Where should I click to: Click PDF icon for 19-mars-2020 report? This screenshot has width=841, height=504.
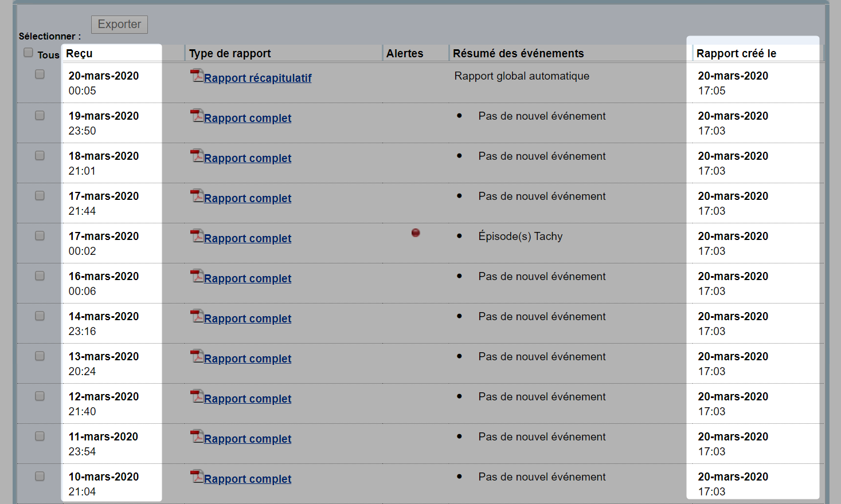point(197,116)
